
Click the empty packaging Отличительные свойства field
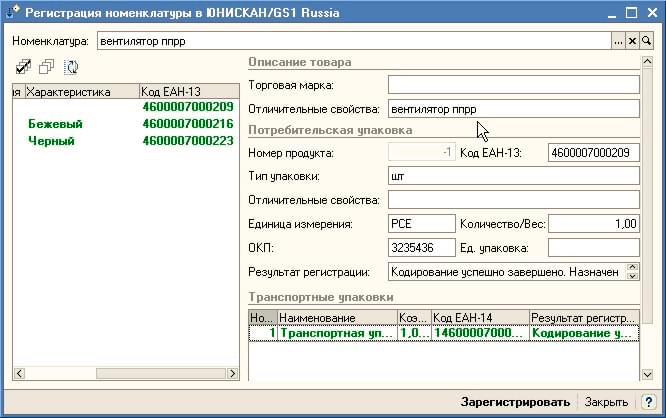(x=514, y=200)
